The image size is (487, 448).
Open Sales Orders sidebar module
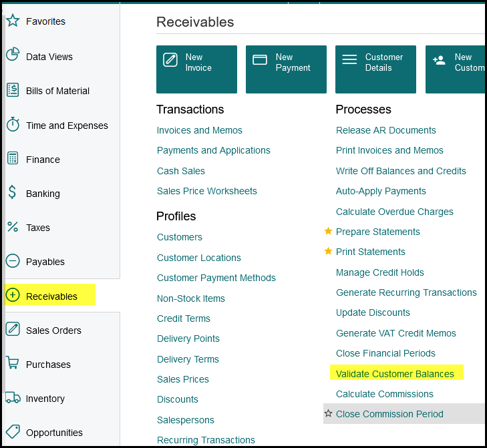point(53,330)
